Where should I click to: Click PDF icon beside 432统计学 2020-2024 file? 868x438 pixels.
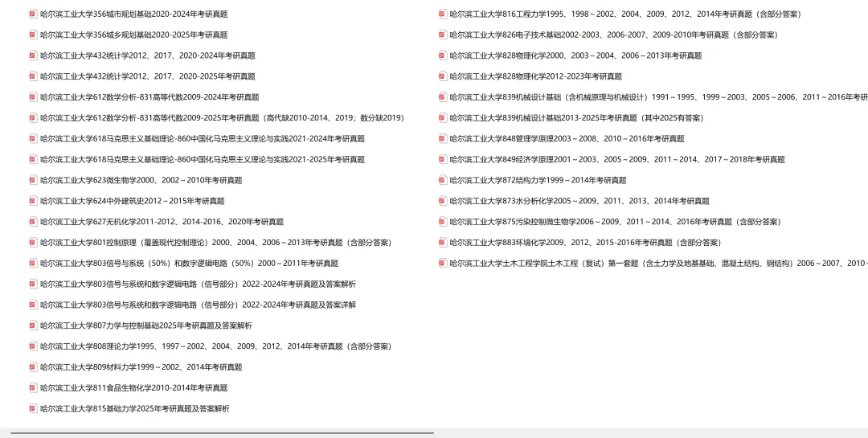[x=33, y=55]
